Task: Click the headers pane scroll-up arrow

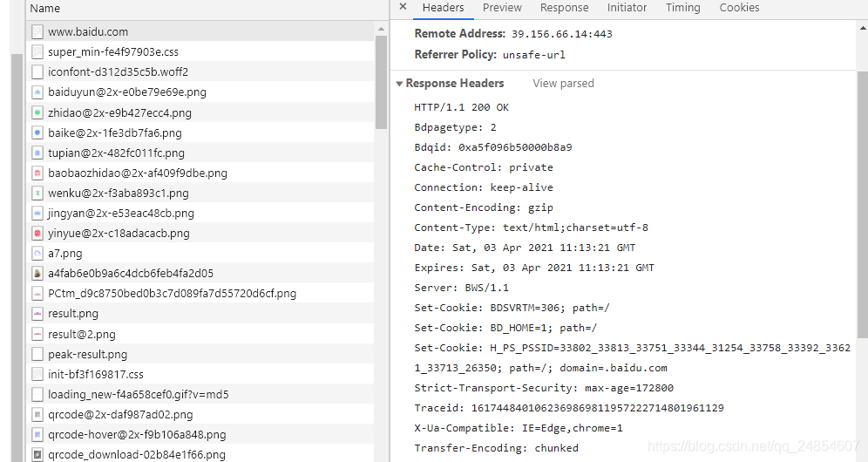Action: (x=863, y=27)
